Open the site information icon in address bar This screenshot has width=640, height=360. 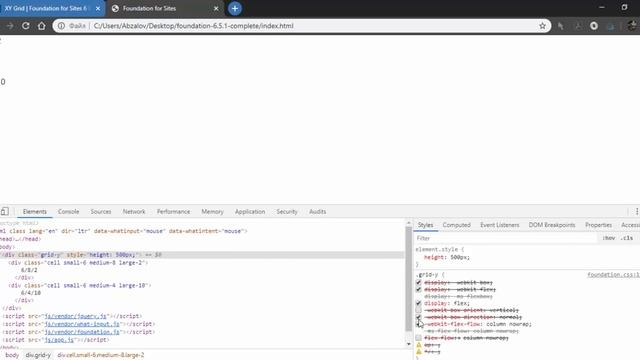point(61,26)
